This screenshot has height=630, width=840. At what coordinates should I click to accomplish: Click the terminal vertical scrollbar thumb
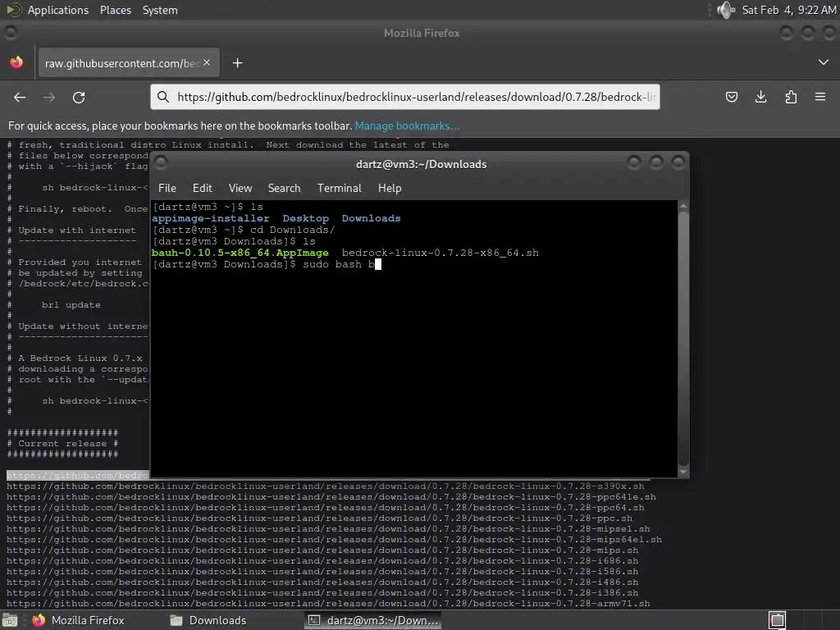[683, 339]
